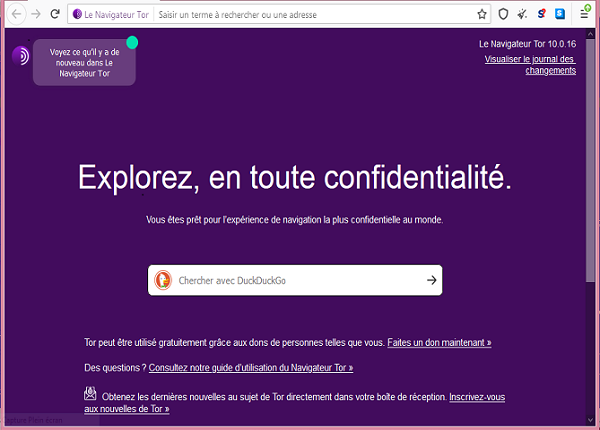Go forward with the forward arrow
This screenshot has width=600, height=430.
tap(36, 14)
